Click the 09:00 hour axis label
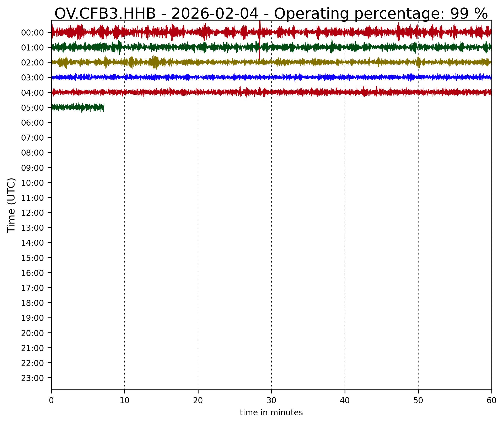This screenshot has width=504, height=424. click(x=32, y=168)
